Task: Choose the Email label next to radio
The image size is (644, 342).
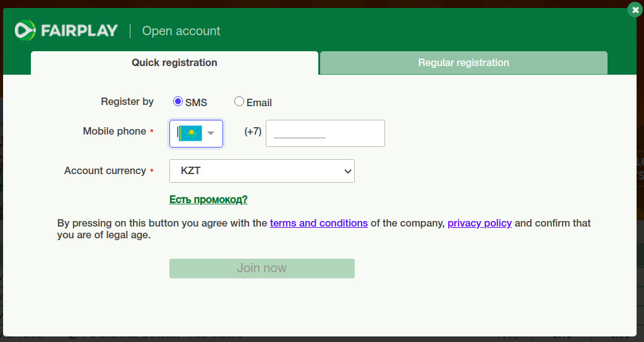Action: [259, 102]
